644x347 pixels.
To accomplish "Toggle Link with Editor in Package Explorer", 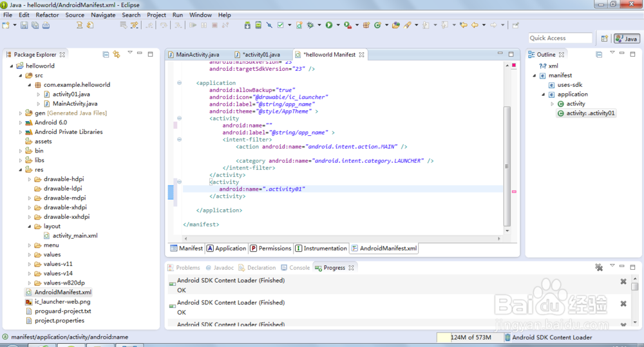I will click(117, 54).
